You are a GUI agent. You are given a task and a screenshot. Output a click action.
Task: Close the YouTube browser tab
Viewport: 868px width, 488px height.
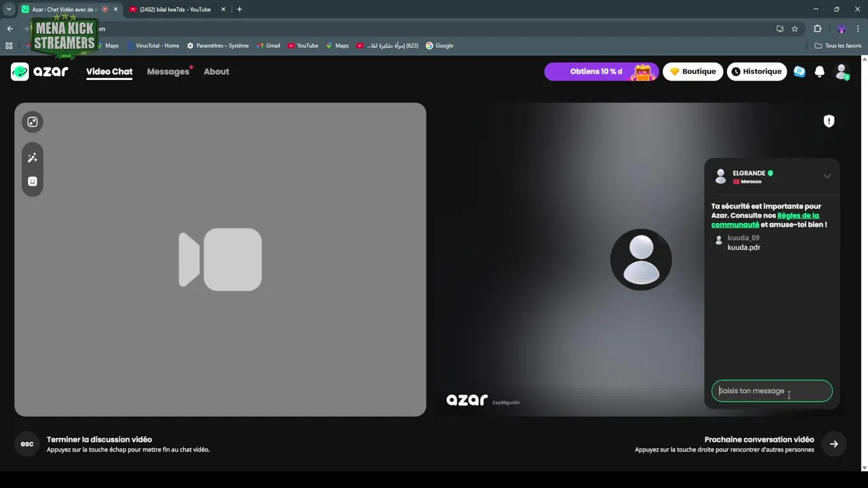tap(223, 9)
